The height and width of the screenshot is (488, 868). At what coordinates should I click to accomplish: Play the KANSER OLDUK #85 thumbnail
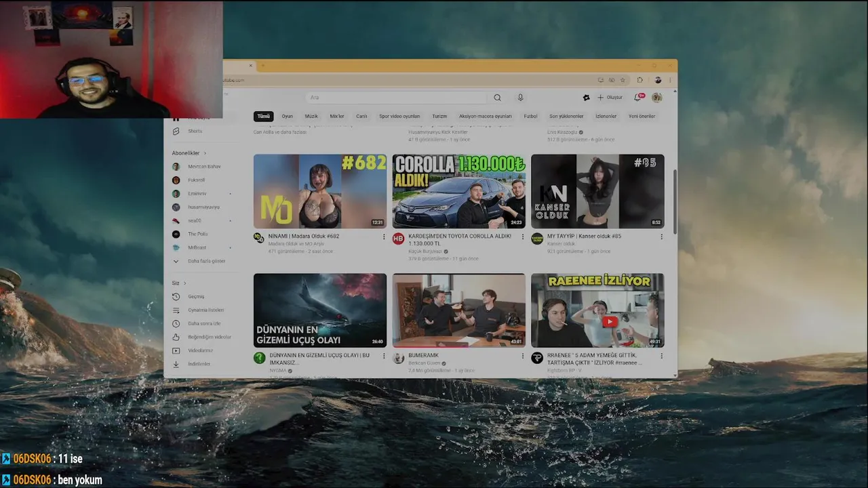point(597,191)
